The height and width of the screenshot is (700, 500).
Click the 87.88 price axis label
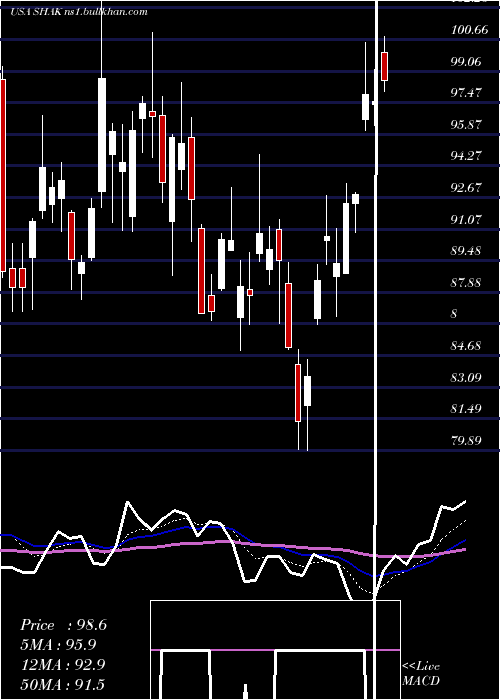(466, 283)
